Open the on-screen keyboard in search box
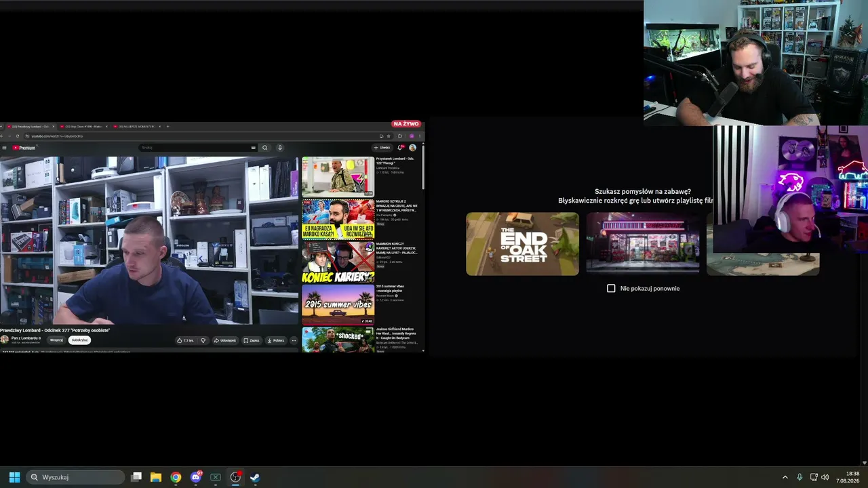This screenshot has width=868, height=488. 254,148
